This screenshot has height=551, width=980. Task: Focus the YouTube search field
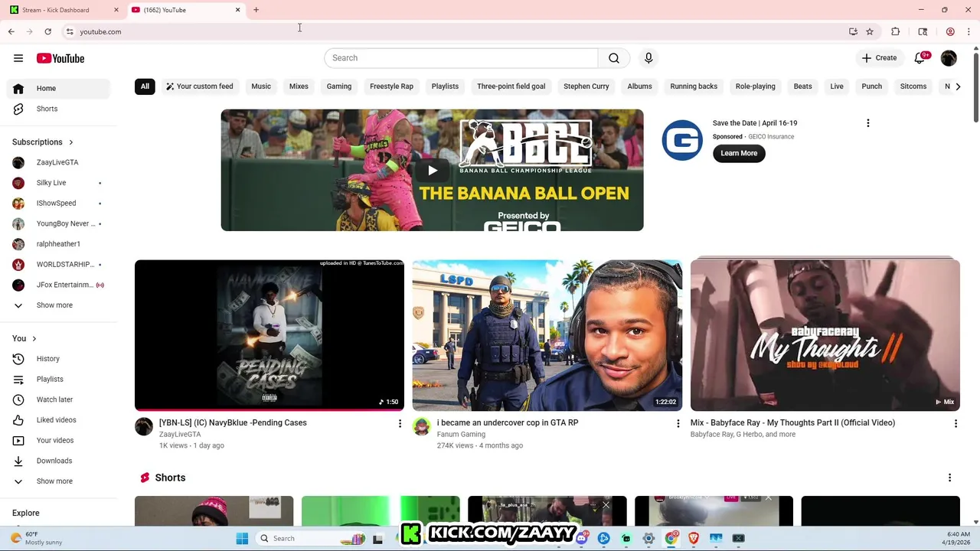[x=461, y=58]
